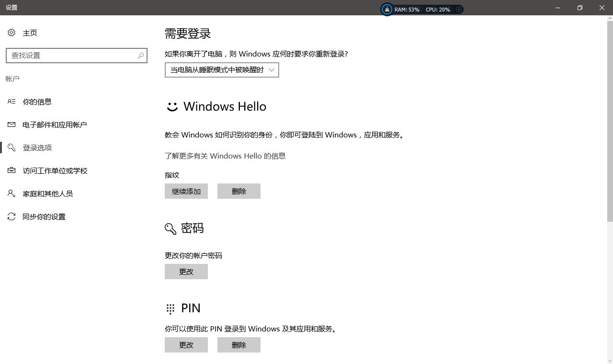The width and height of the screenshot is (613, 364).
Task: Click the 家庭和其他人员 person-plus icon
Action: tap(11, 193)
